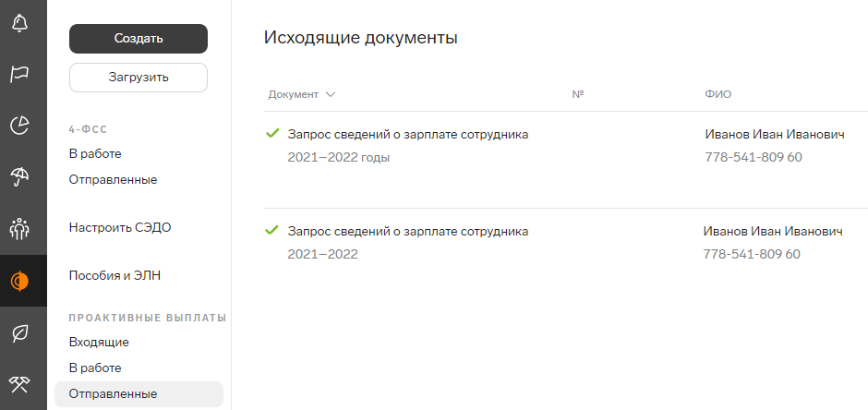The width and height of the screenshot is (868, 410).
Task: Click the leaf icon in the sidebar
Action: [x=18, y=332]
